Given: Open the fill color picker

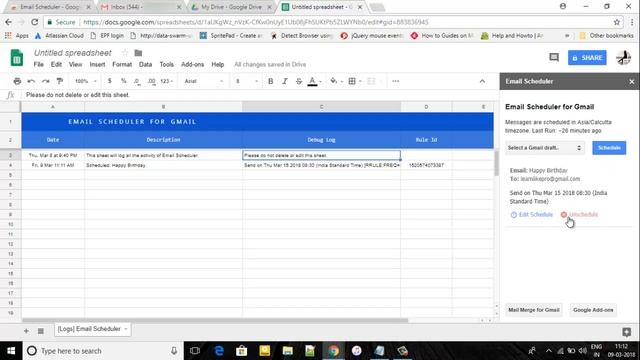Looking at the screenshot, I should 334,81.
